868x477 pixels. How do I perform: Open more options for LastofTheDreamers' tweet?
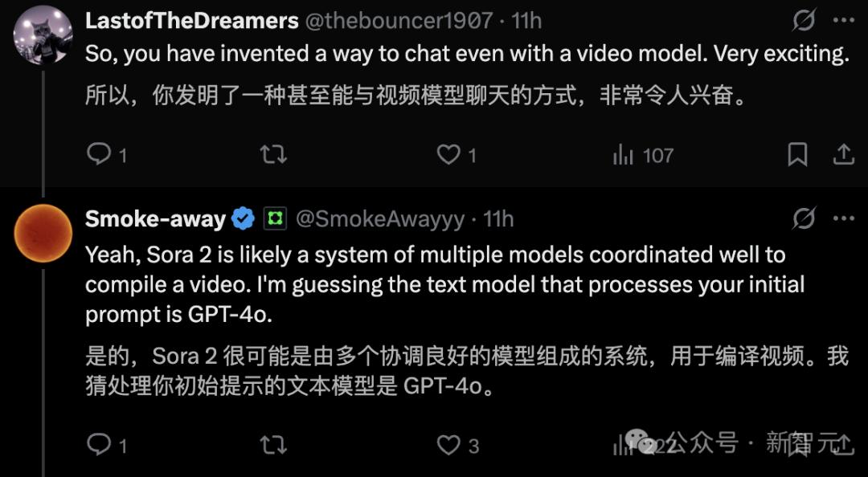[844, 20]
